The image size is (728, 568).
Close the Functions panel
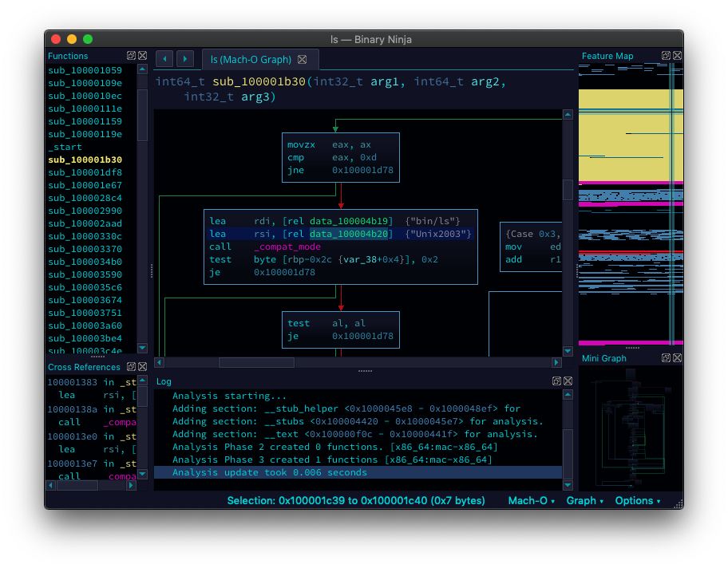tap(142, 56)
